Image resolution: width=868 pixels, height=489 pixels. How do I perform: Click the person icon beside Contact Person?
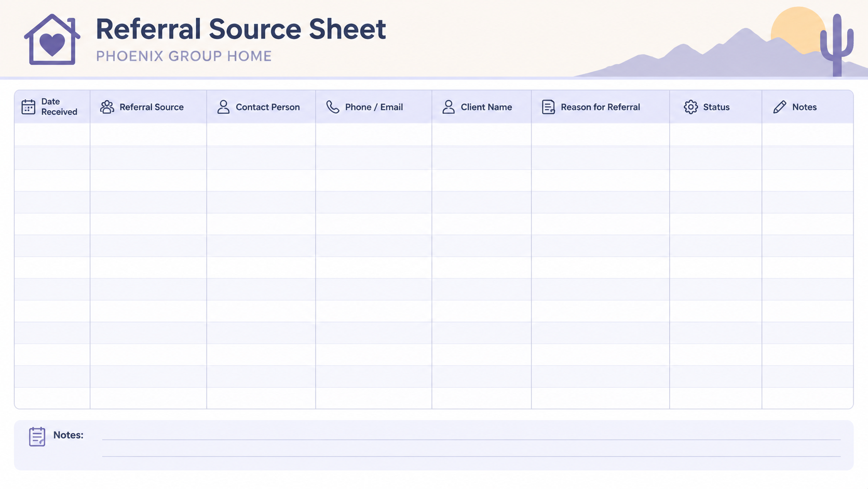(x=223, y=107)
